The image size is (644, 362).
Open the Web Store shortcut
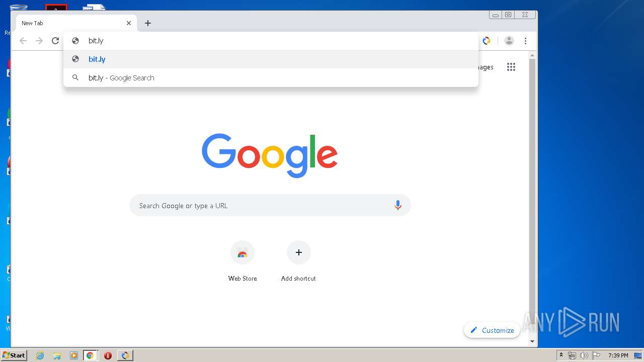(243, 262)
